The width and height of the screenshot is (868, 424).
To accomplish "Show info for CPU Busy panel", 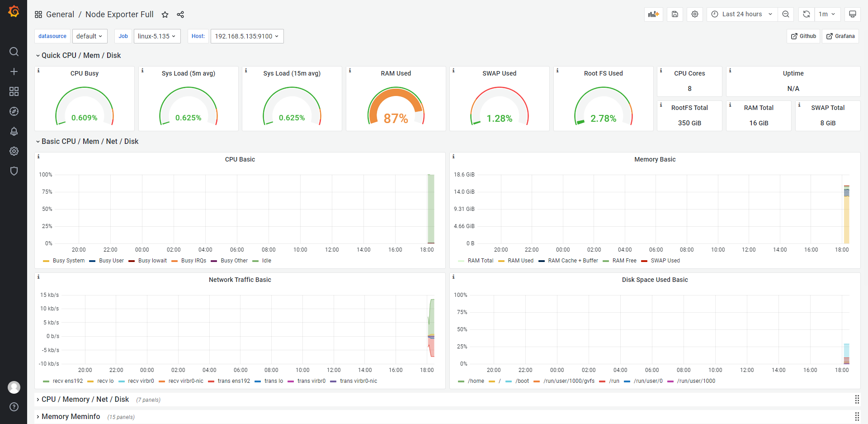I will tap(38, 71).
